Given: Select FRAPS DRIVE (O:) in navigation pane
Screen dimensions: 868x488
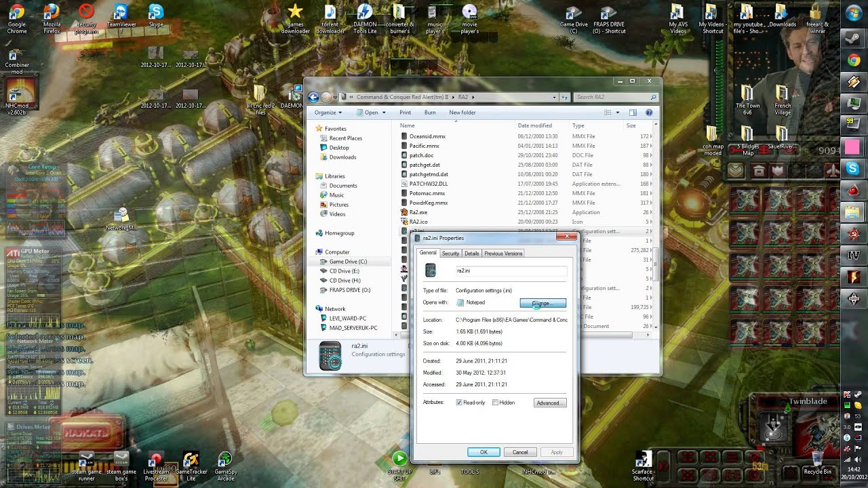Looking at the screenshot, I should tap(349, 290).
